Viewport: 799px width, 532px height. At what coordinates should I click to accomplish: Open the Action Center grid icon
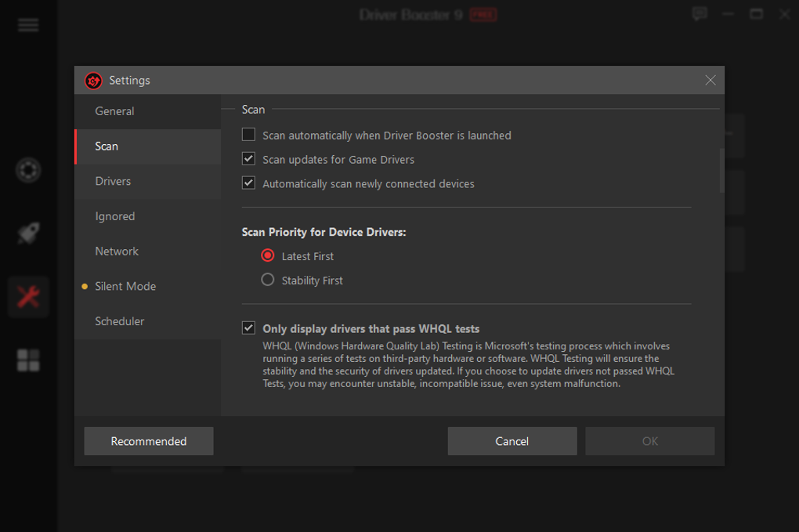[x=28, y=360]
